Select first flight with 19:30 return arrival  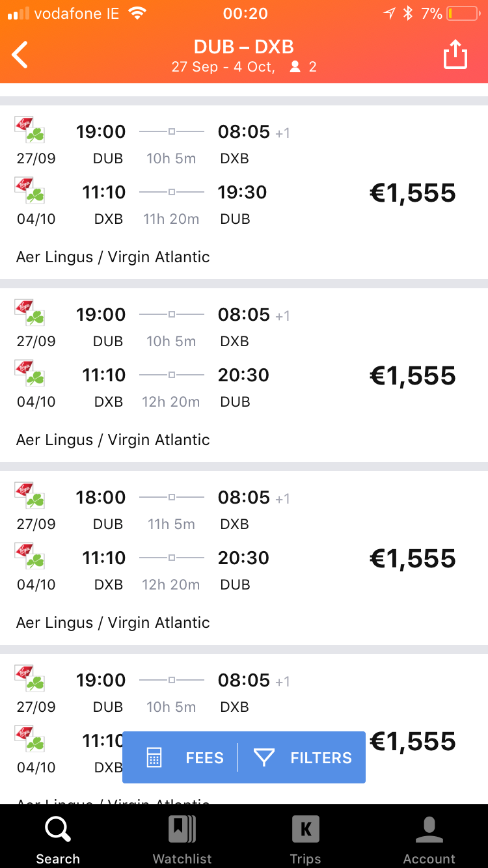coord(243,193)
